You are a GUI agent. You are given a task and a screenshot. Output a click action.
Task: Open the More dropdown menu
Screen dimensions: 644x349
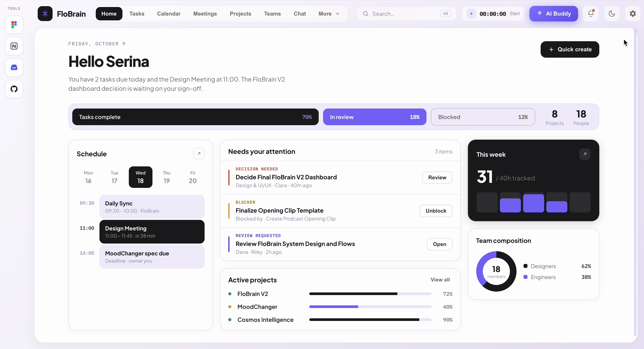329,14
